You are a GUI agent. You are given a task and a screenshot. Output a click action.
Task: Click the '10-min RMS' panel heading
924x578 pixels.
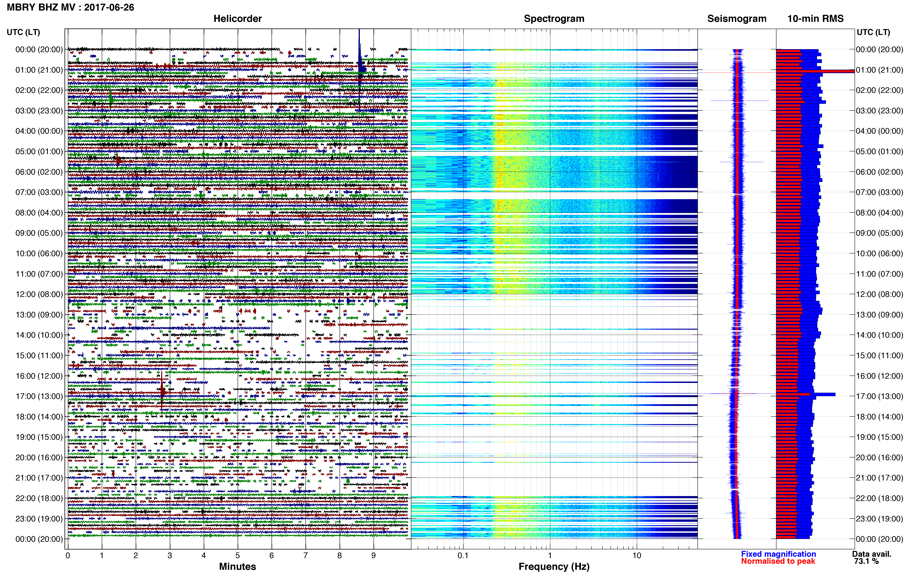point(815,18)
